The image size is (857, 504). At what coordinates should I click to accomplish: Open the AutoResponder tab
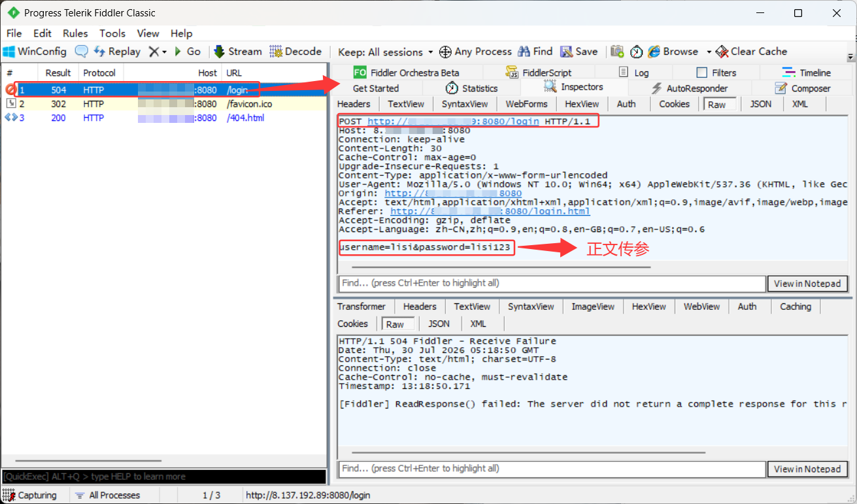(690, 88)
